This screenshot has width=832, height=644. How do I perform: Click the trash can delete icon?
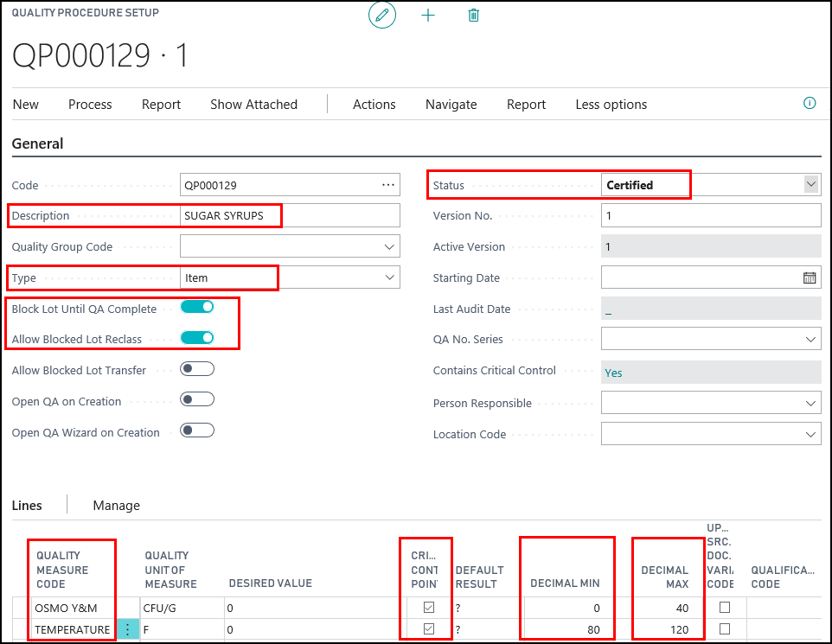[x=473, y=16]
